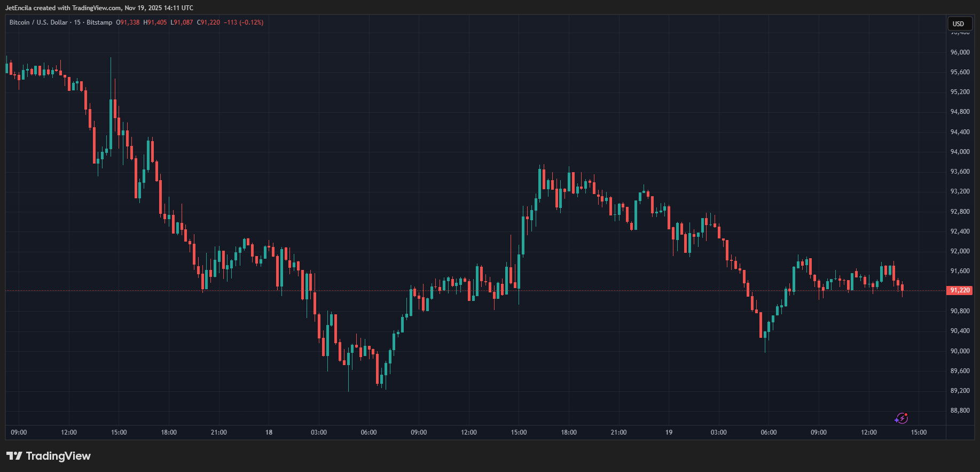The height and width of the screenshot is (472, 980).
Task: Click the 09:00 label at far left of time axis
Action: 19,432
